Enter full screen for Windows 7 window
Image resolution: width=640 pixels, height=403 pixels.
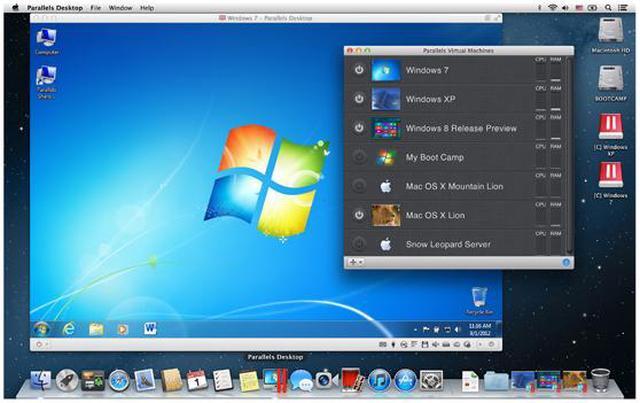(497, 18)
